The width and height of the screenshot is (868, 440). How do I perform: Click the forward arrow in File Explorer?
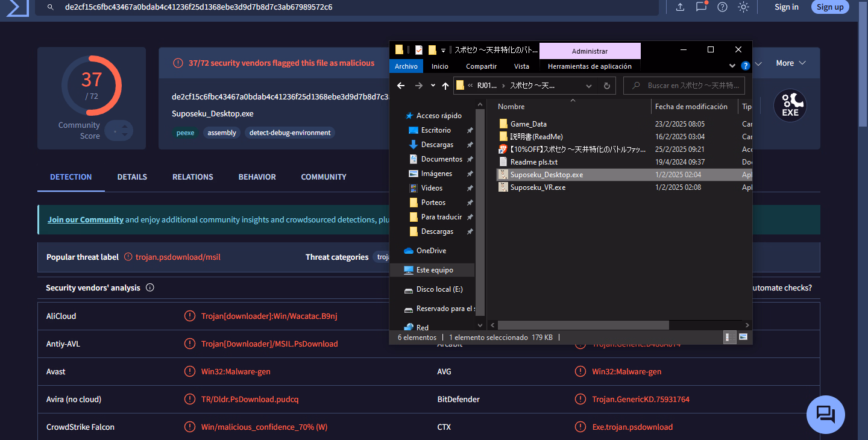coord(419,86)
